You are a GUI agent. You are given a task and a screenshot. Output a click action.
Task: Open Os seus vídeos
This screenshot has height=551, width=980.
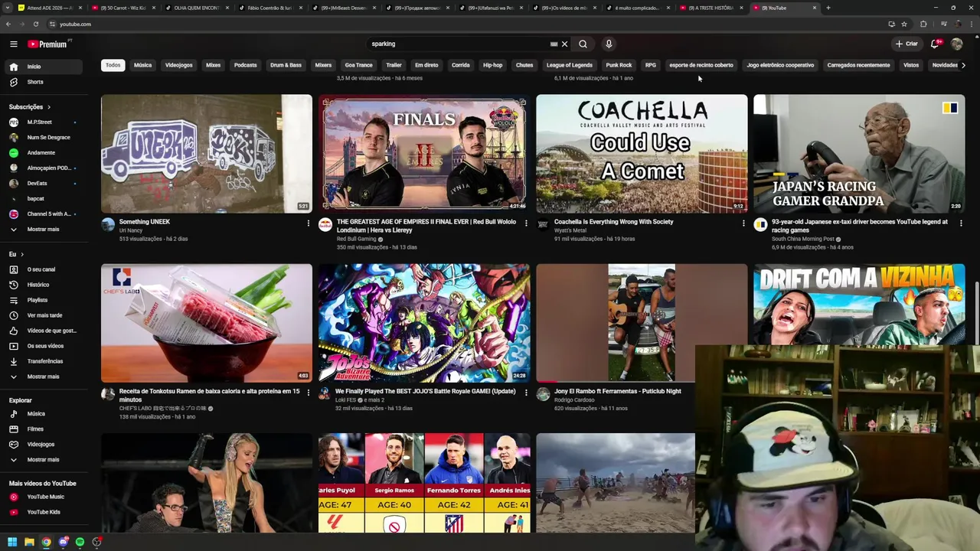(44, 346)
